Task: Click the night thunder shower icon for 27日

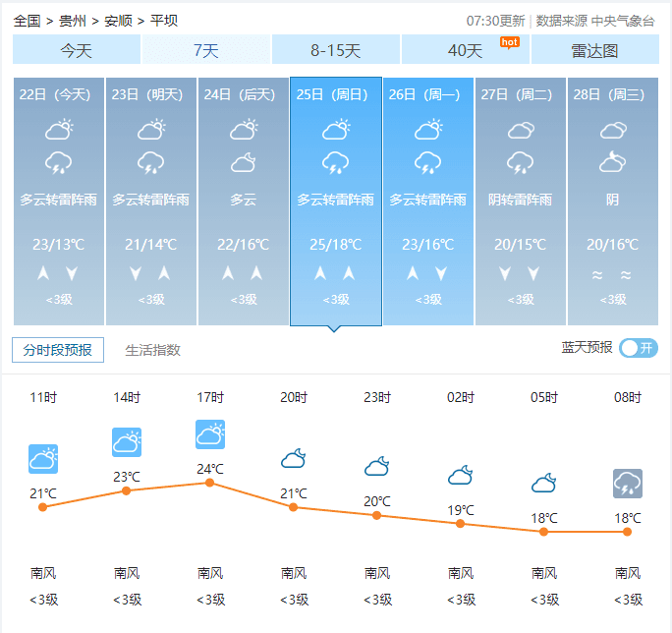Action: point(520,162)
